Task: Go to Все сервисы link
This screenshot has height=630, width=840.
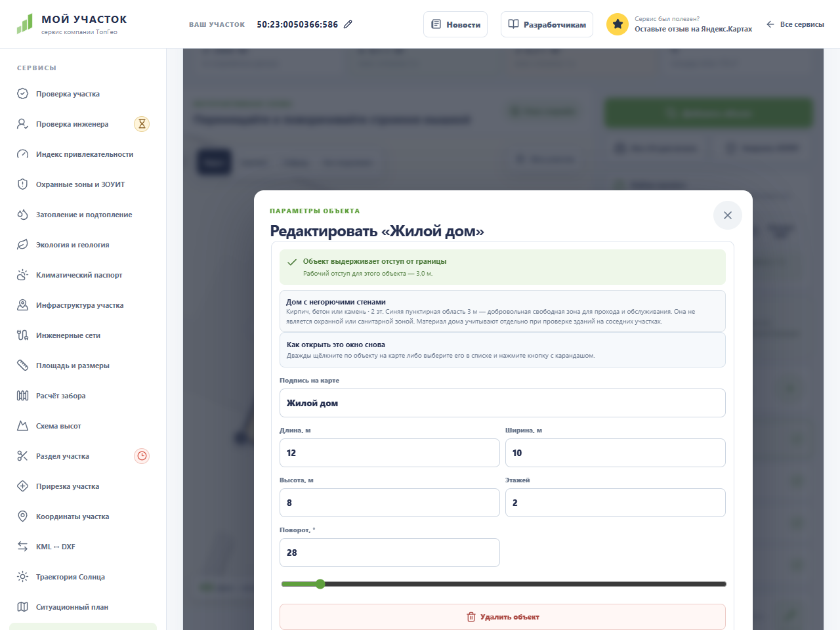Action: [x=795, y=24]
